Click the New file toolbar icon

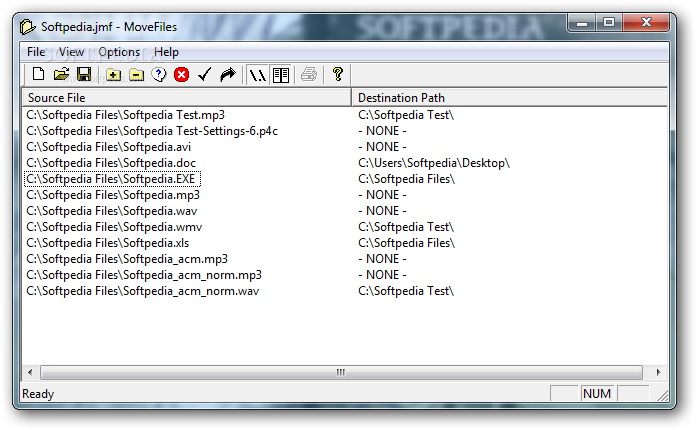[38, 74]
